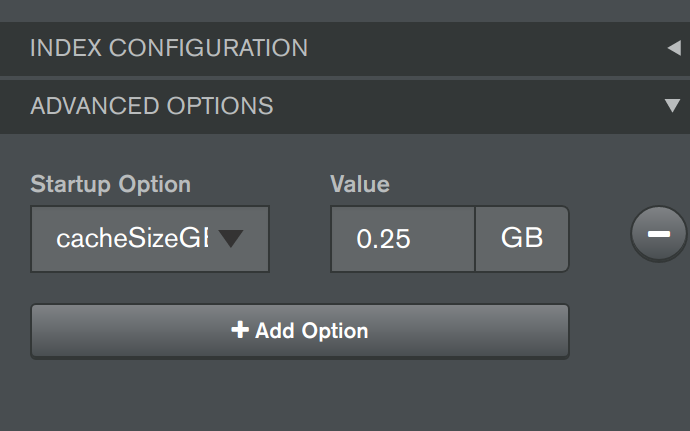Expand the Index Configuration section
690x431 pixels.
click(345, 48)
